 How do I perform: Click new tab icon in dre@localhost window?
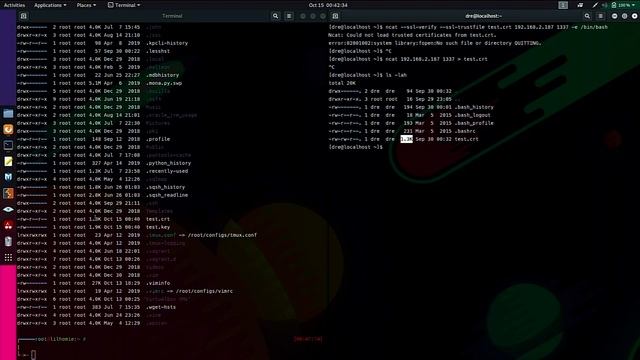[335, 16]
